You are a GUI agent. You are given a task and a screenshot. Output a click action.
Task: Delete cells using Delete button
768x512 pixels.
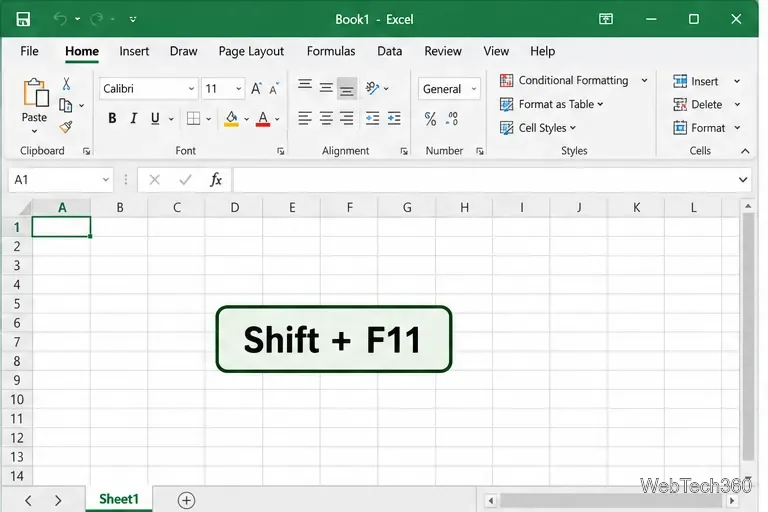[x=698, y=104]
